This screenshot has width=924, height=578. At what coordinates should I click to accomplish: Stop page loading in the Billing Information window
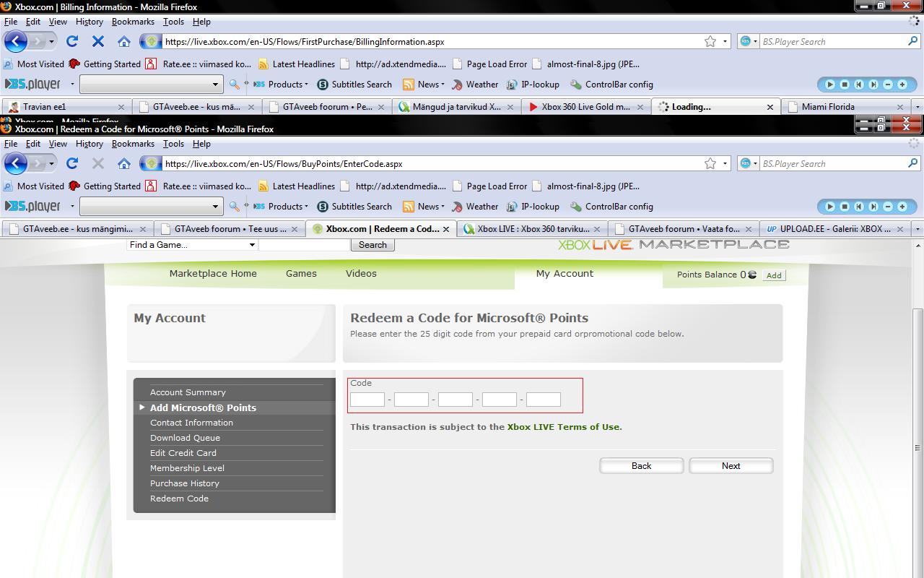[98, 42]
